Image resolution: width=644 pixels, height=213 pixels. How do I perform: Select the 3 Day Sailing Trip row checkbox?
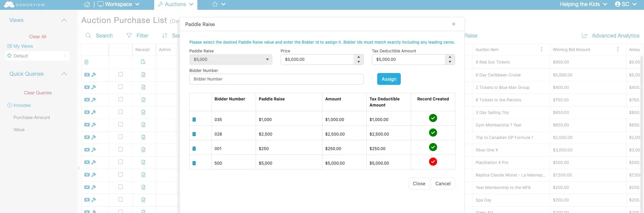click(x=120, y=112)
